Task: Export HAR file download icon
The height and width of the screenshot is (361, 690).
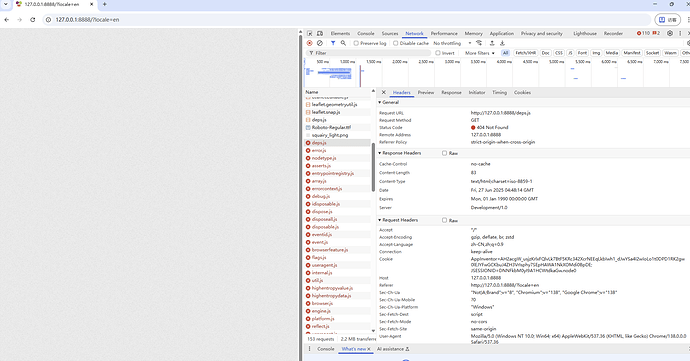Action: 502,43
